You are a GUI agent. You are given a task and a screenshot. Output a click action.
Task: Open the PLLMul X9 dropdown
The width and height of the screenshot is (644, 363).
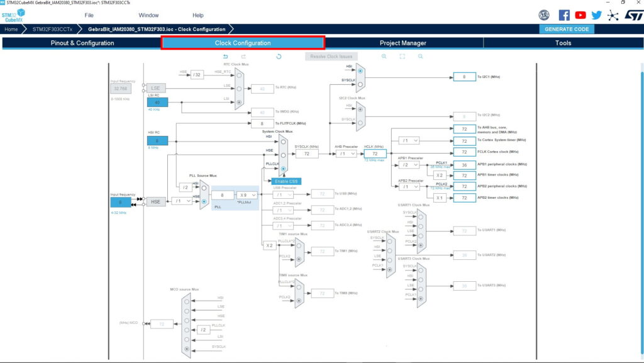(247, 195)
